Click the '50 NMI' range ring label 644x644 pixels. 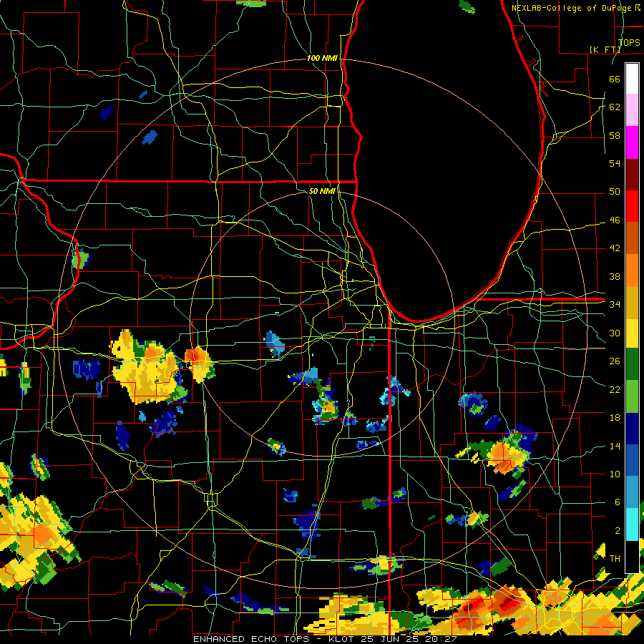[x=321, y=191]
